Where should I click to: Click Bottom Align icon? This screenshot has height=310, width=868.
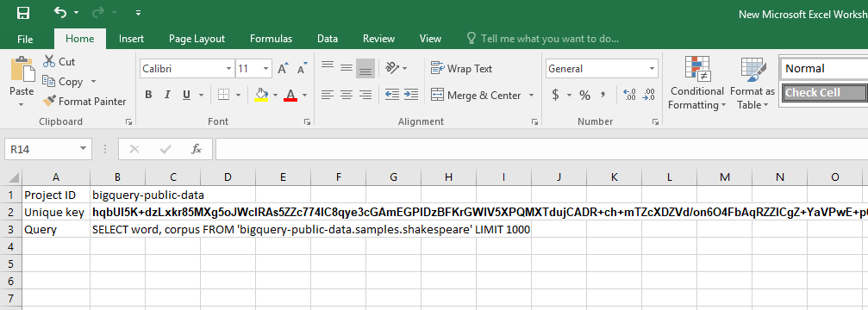pos(365,68)
